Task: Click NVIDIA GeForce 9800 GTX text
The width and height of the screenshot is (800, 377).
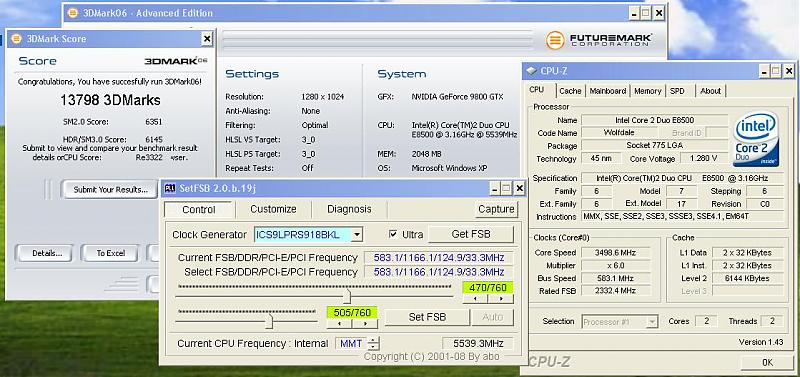Action: tap(457, 96)
